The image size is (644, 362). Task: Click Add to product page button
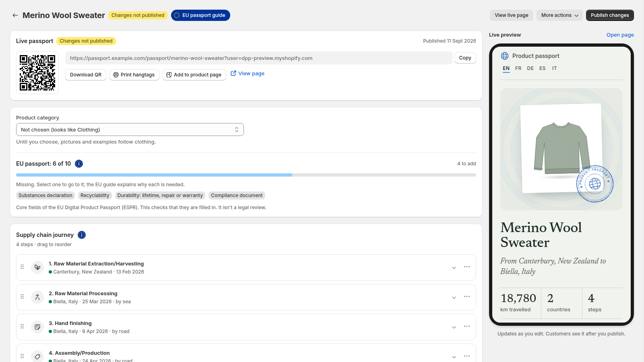pyautogui.click(x=194, y=75)
